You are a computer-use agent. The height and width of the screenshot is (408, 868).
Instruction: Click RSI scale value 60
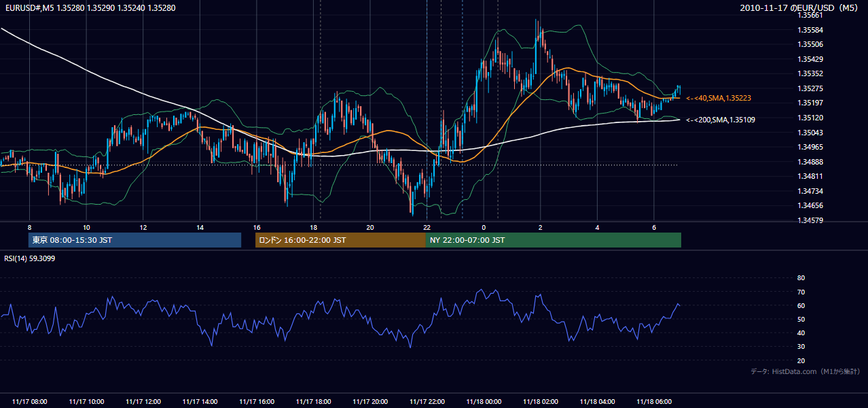coord(801,305)
